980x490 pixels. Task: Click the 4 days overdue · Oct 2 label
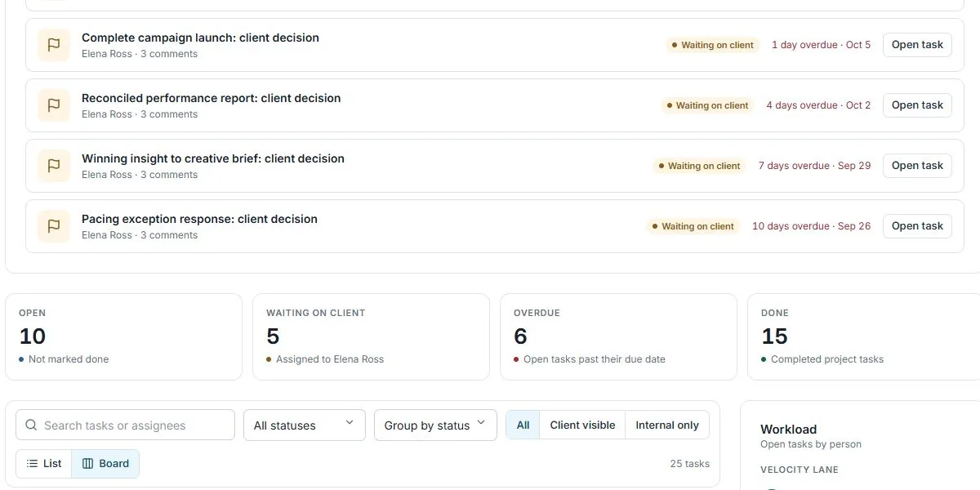(x=818, y=105)
